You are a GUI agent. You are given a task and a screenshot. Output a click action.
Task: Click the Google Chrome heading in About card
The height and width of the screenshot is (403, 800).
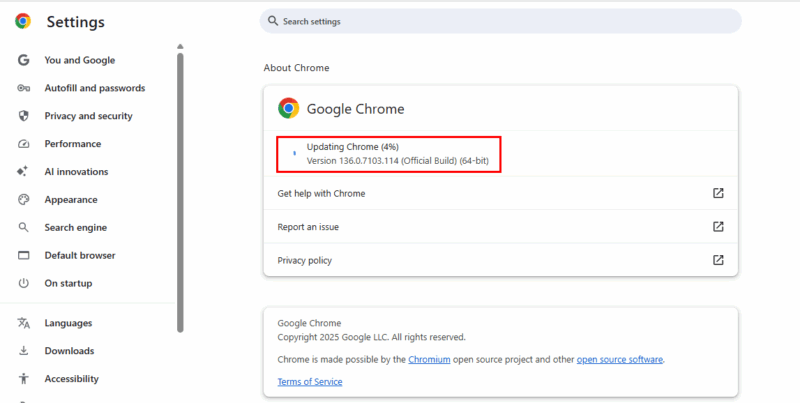coord(355,109)
